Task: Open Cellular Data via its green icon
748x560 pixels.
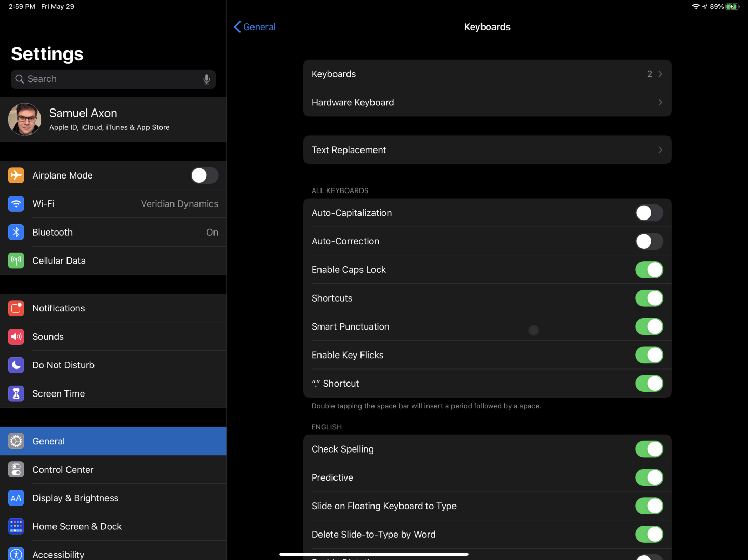Action: (16, 261)
